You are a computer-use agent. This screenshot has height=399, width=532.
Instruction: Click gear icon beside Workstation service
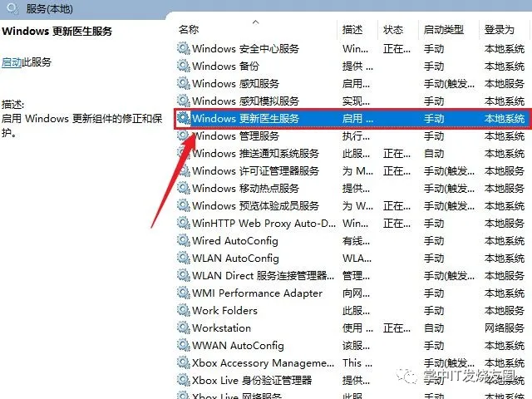184,328
